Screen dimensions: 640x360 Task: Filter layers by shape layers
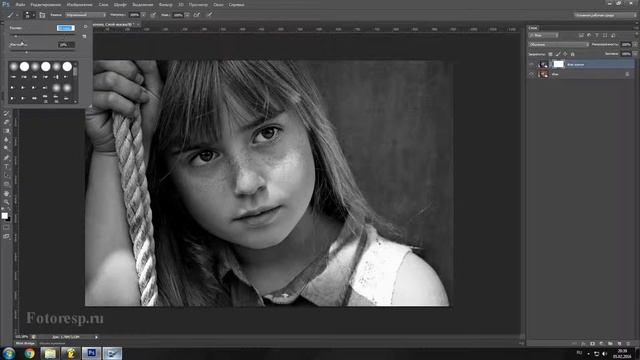605,36
